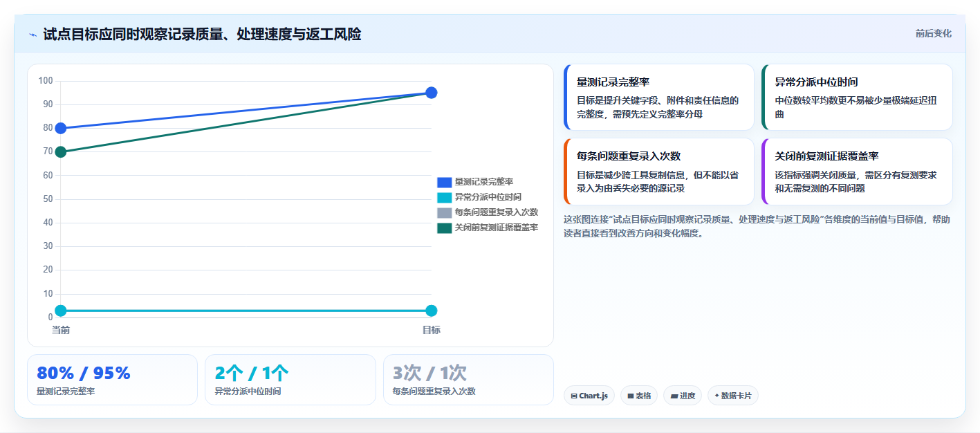
Task: Click the cyan data point above 当前
Action: (61, 311)
